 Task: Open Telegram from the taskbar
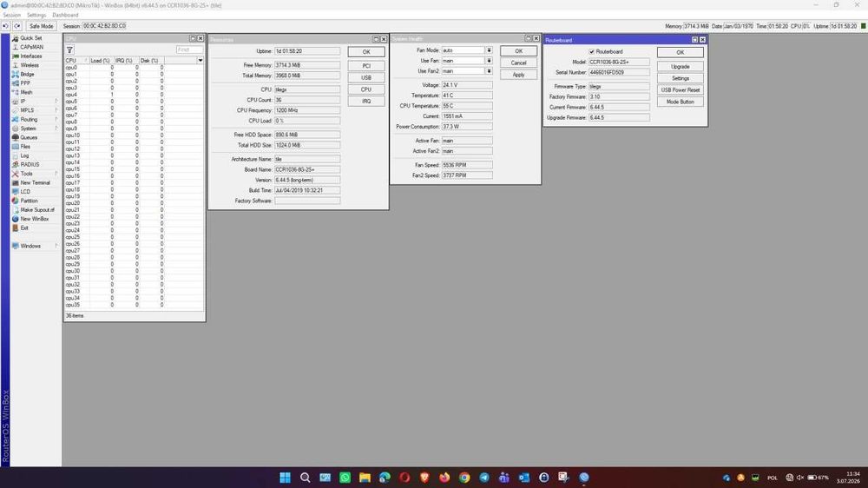point(484,478)
